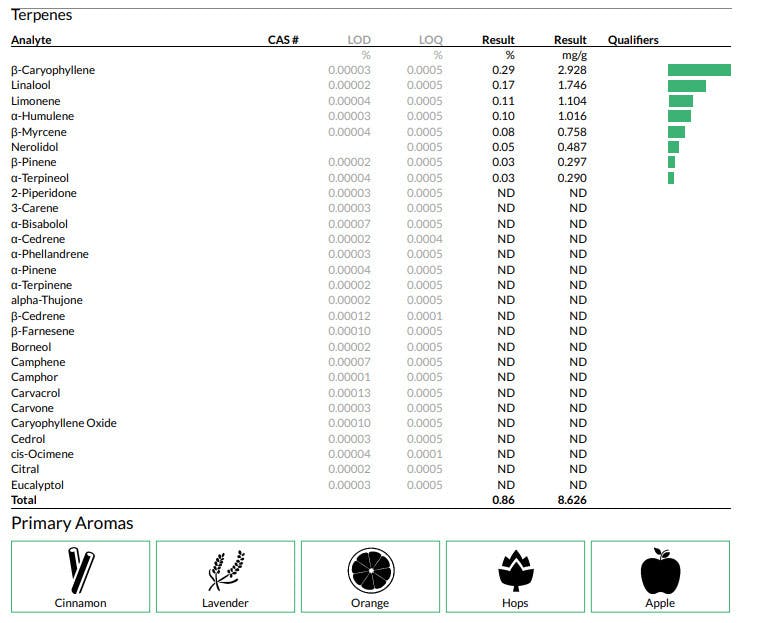Click the Hops cone aroma icon

click(515, 570)
